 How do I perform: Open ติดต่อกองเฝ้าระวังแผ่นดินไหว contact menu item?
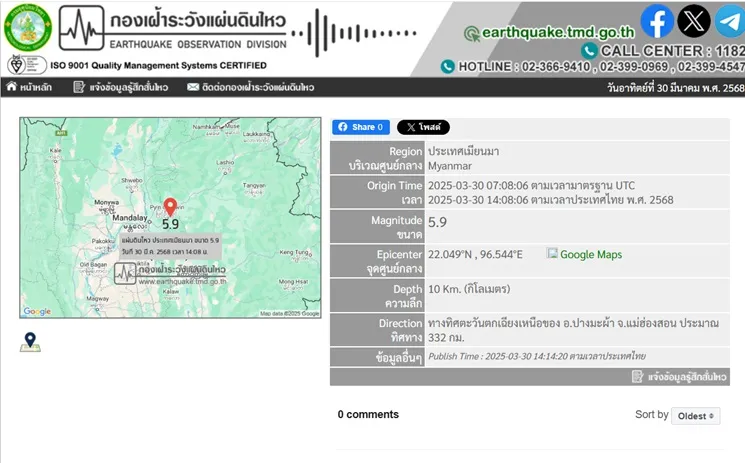click(250, 87)
